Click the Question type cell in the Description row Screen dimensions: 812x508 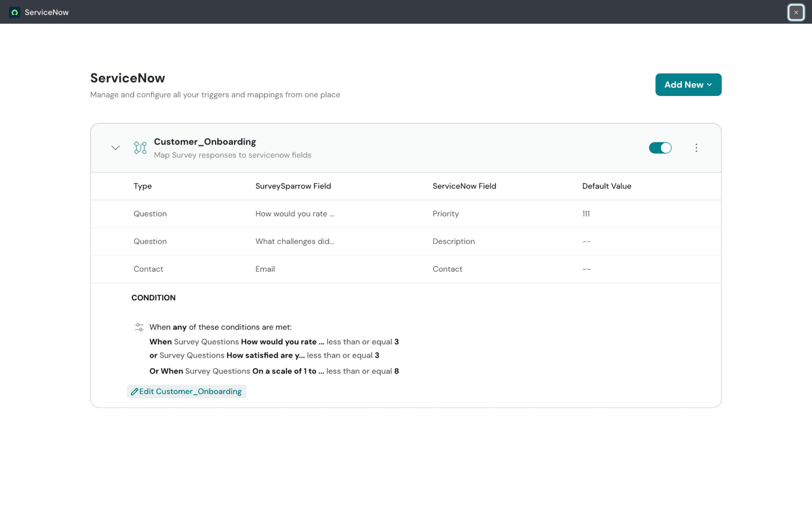click(x=150, y=241)
